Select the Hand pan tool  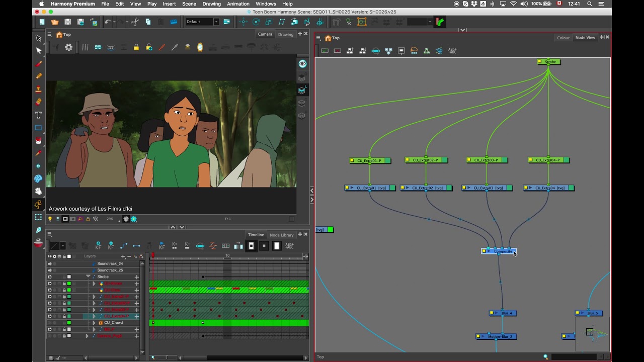pyautogui.click(x=39, y=192)
